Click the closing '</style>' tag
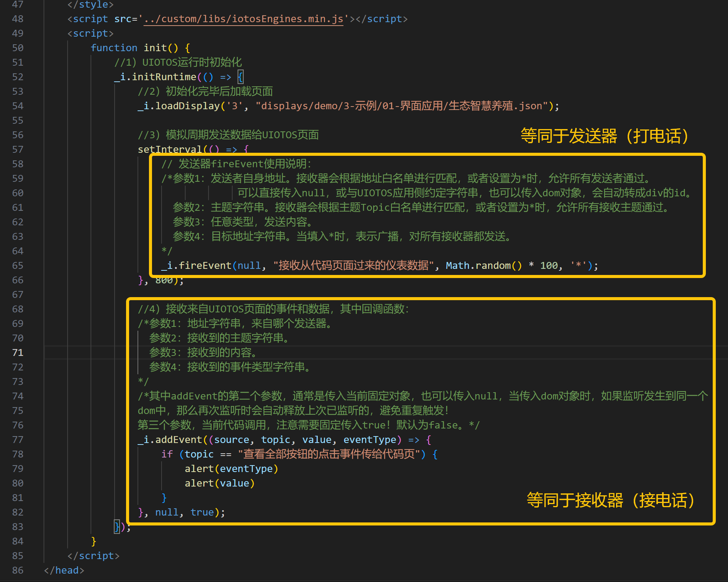This screenshot has width=728, height=582. [x=91, y=5]
